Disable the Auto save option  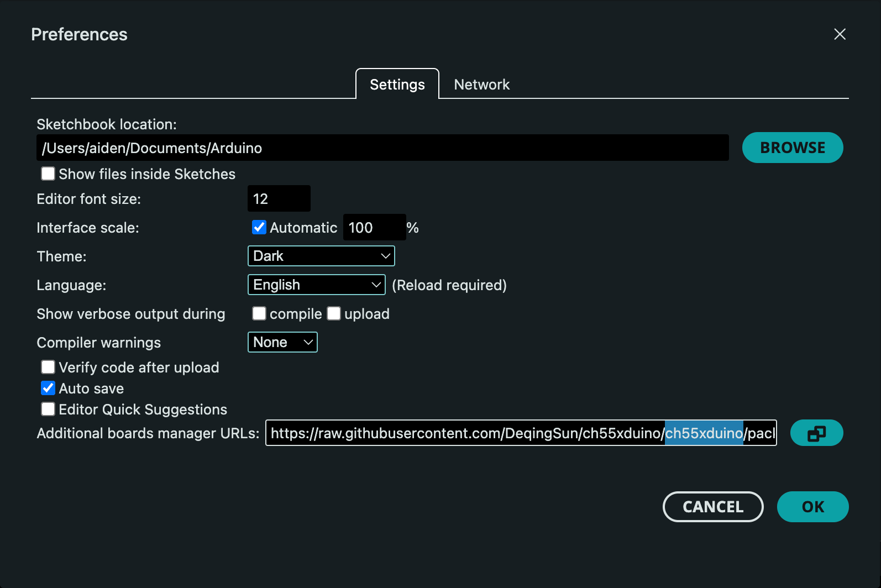[x=49, y=389]
